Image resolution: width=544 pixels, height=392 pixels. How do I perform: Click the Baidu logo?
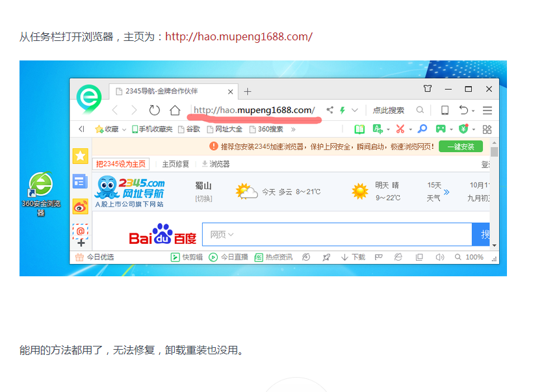(162, 234)
